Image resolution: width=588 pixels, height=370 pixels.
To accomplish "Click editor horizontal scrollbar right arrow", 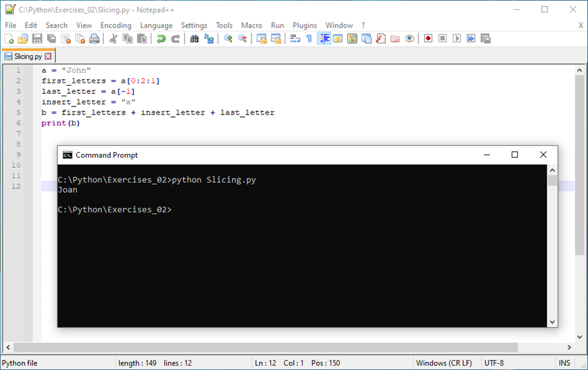I will pyautogui.click(x=569, y=347).
